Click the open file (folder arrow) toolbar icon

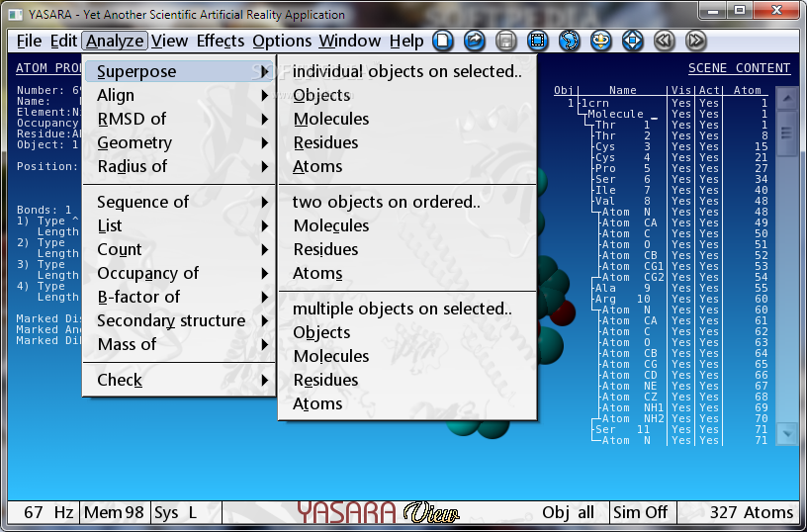[475, 41]
